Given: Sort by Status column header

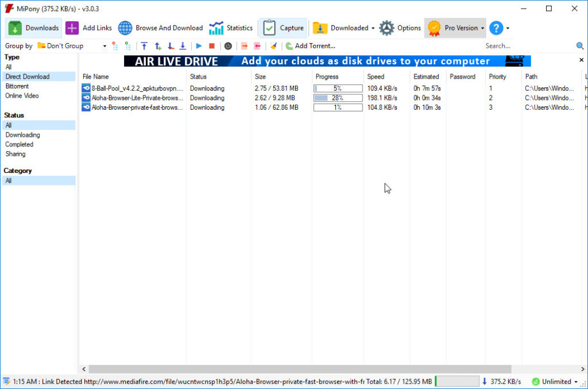Looking at the screenshot, I should tap(219, 76).
